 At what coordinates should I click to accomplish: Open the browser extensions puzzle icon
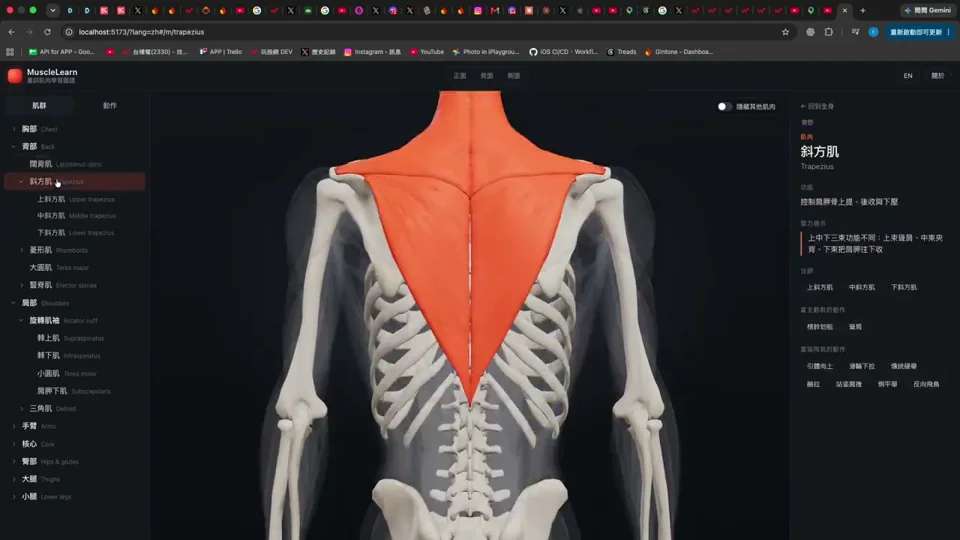click(828, 32)
